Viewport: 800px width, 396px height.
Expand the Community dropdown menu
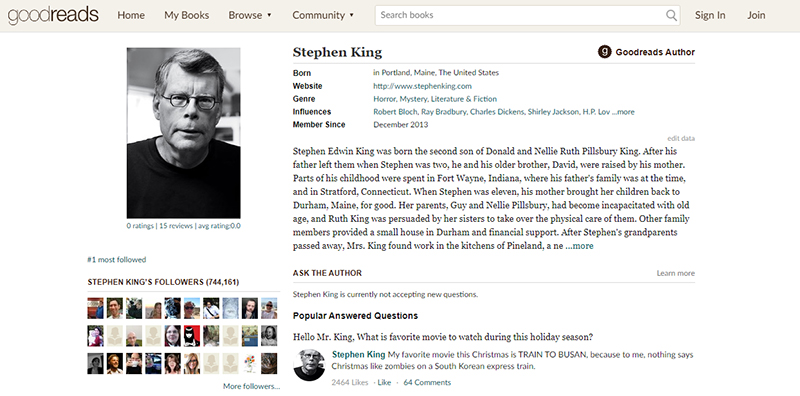pos(323,15)
